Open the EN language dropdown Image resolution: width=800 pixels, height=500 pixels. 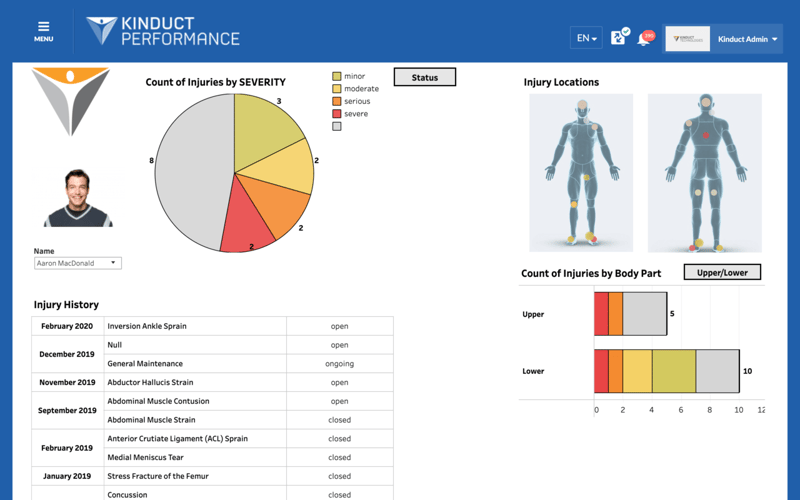(586, 39)
